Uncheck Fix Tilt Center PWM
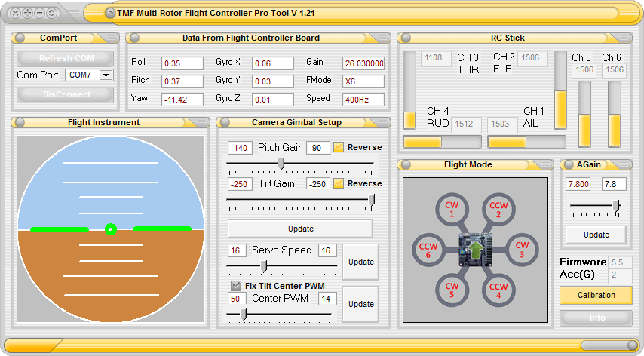 [235, 285]
